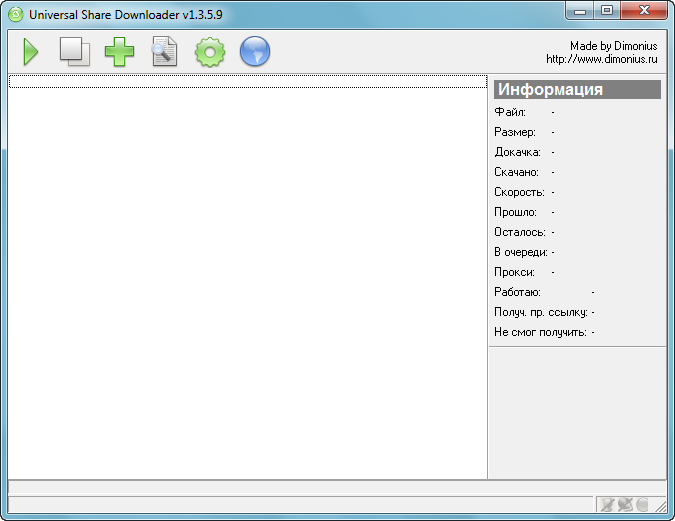Click the 'Докачка:' label
This screenshot has height=521, width=675.
point(517,152)
